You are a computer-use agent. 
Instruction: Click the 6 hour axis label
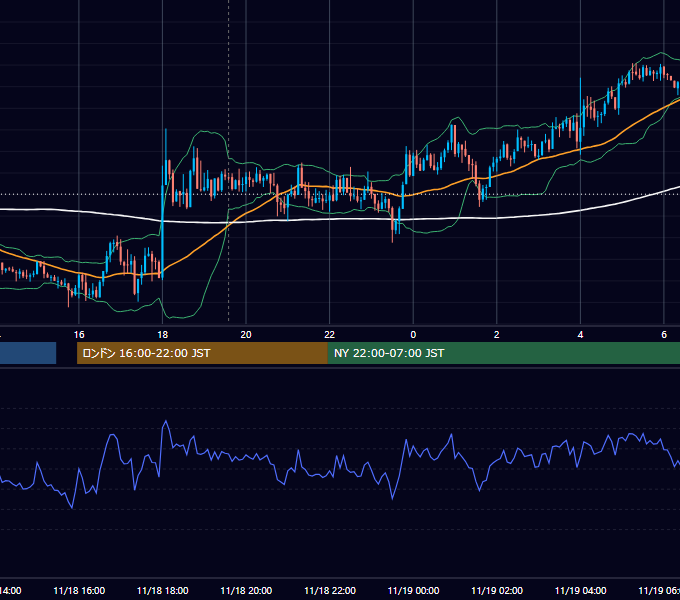pyautogui.click(x=664, y=335)
